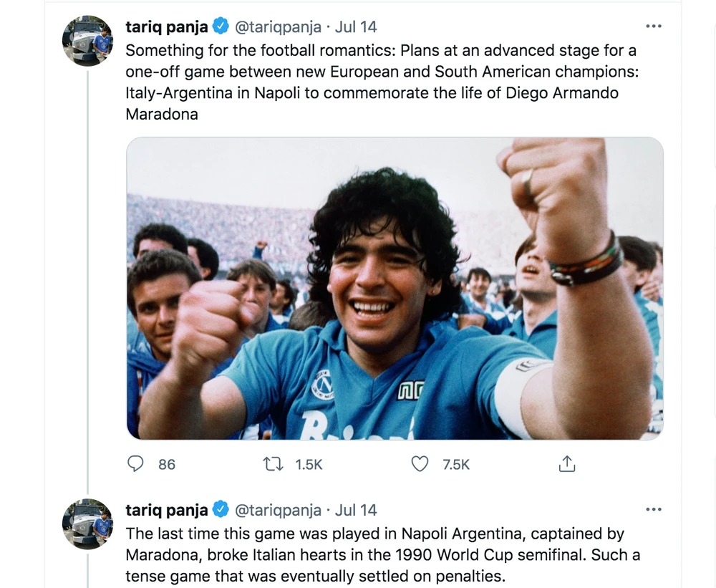This screenshot has height=588, width=716.
Task: Open more options on first tweet
Action: tap(654, 27)
